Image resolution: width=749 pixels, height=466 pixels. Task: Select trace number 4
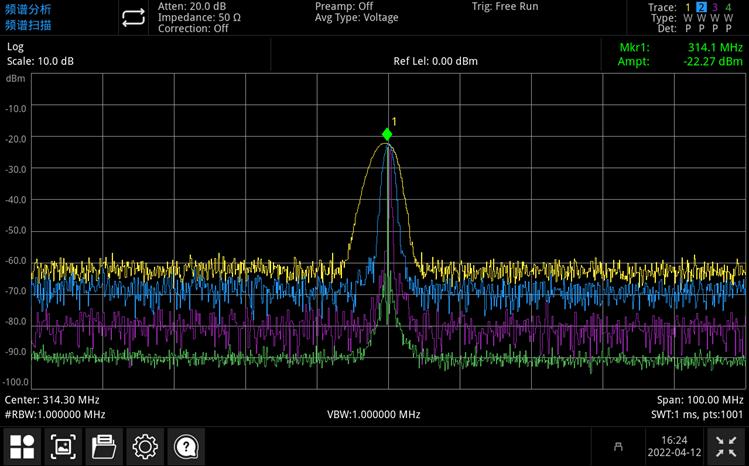pyautogui.click(x=728, y=7)
